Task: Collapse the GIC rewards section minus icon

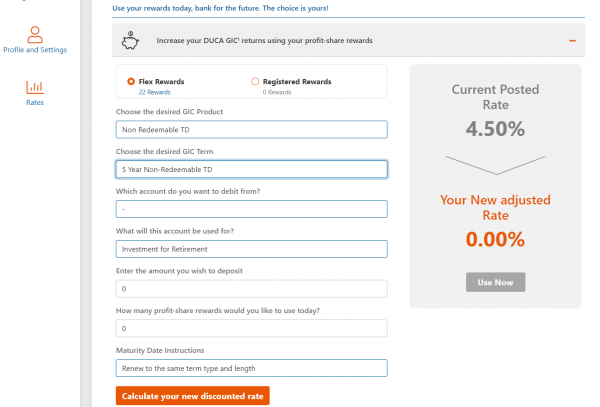Action: click(x=572, y=41)
